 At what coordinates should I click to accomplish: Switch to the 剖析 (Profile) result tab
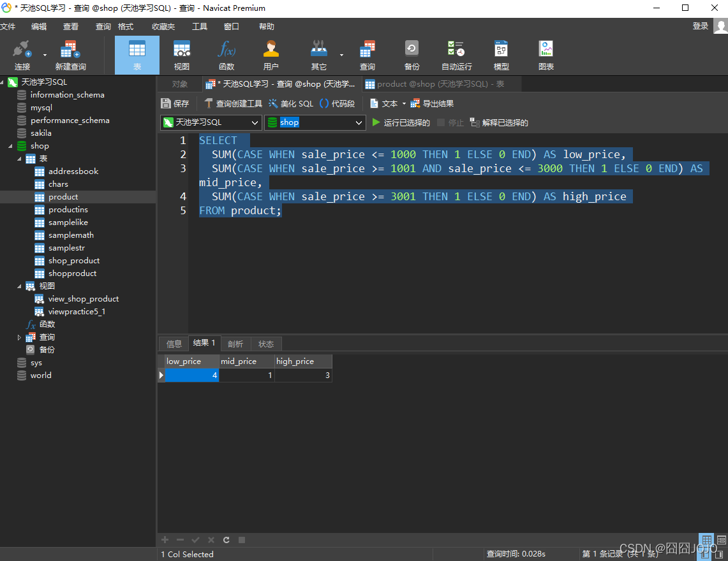click(x=235, y=344)
